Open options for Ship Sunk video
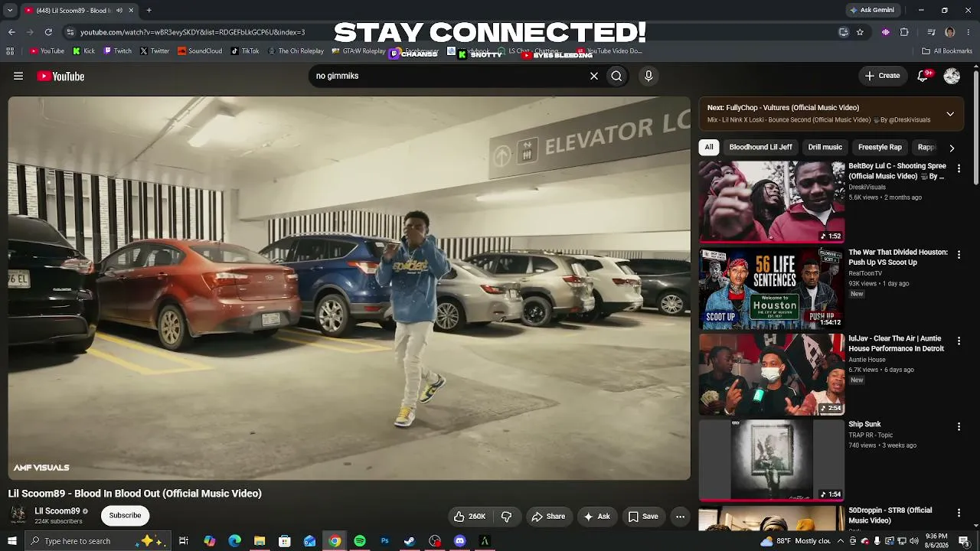Viewport: 980px width, 551px height. (x=959, y=426)
